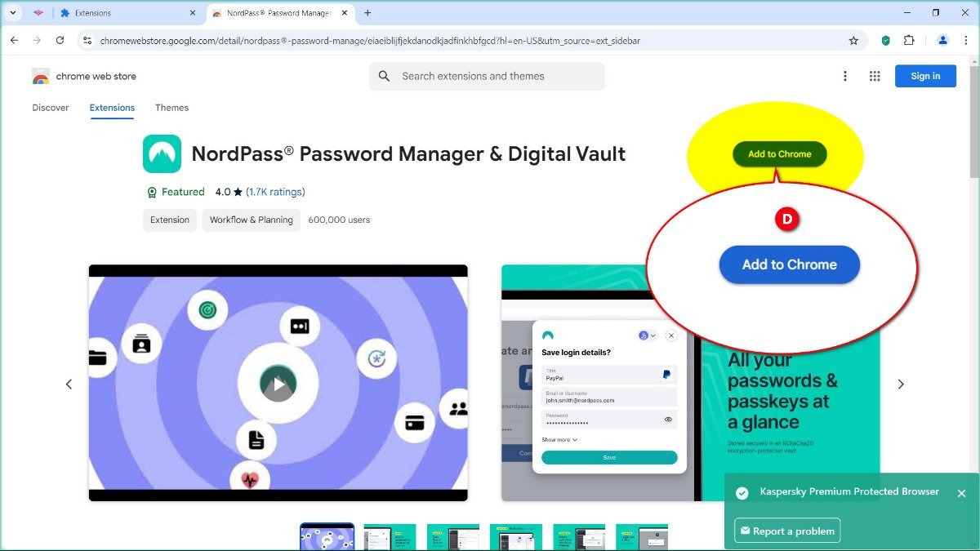This screenshot has width=980, height=551.
Task: Click Report a problem in Kaspersky popup
Action: point(787,531)
